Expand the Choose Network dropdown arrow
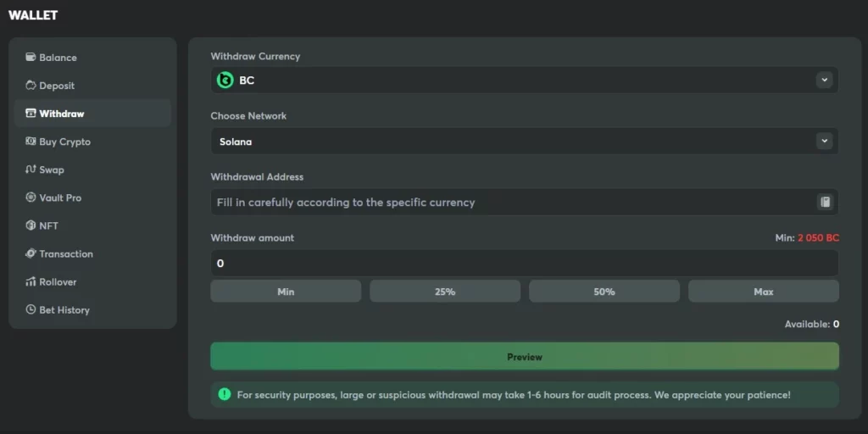Viewport: 868px width, 434px height. pyautogui.click(x=824, y=141)
